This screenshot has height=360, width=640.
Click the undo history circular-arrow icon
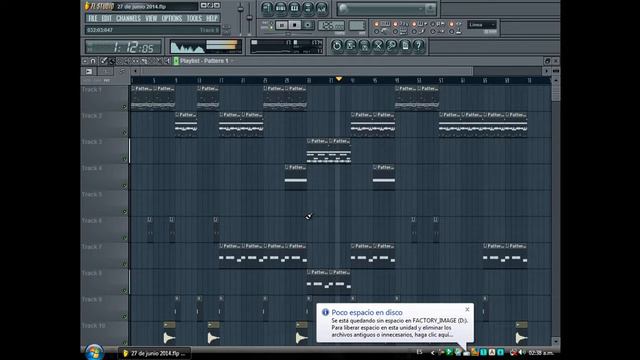point(337,46)
